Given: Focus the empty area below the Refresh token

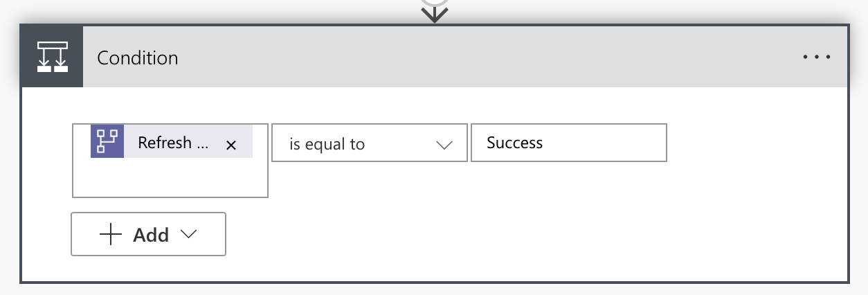Looking at the screenshot, I should pyautogui.click(x=170, y=178).
